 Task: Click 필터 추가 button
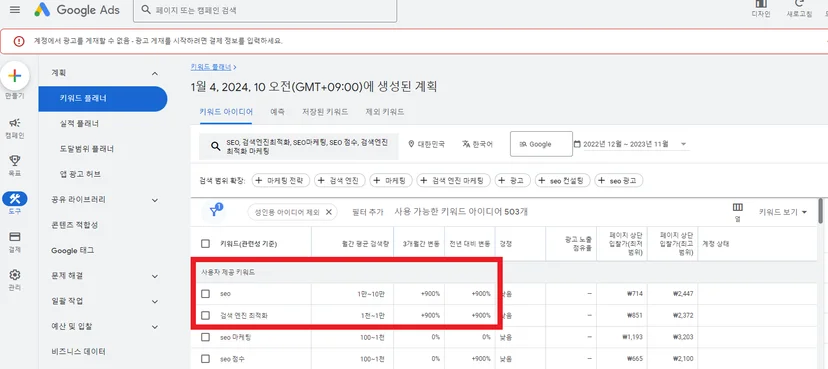coord(368,212)
